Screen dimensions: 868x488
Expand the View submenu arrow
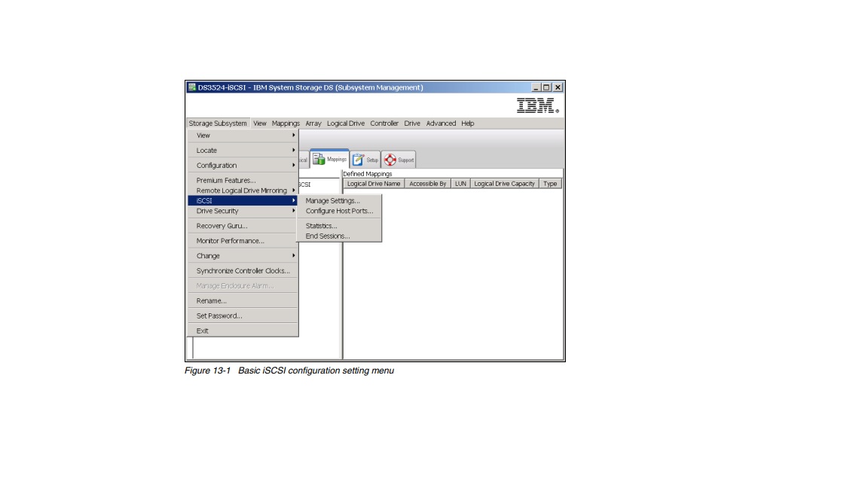(x=293, y=136)
